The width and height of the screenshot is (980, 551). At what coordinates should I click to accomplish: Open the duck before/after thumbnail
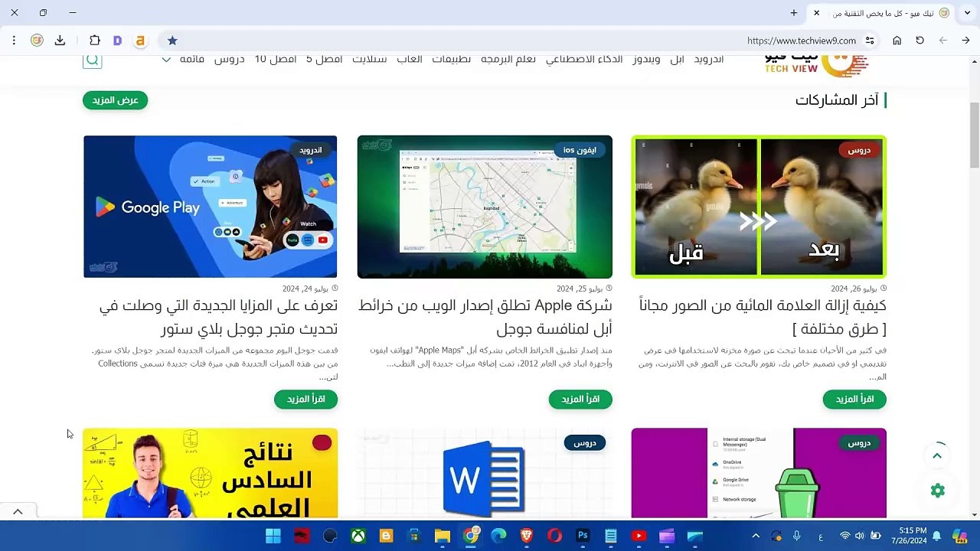[x=759, y=207]
